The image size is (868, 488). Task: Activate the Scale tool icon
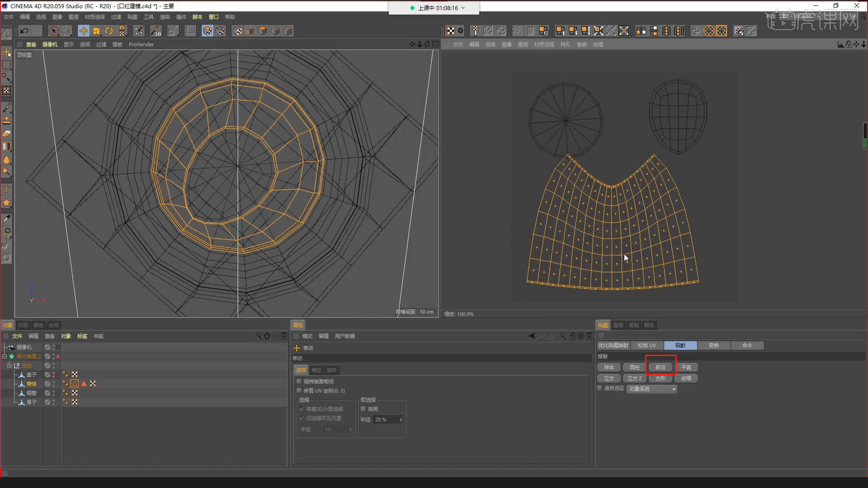click(x=96, y=31)
